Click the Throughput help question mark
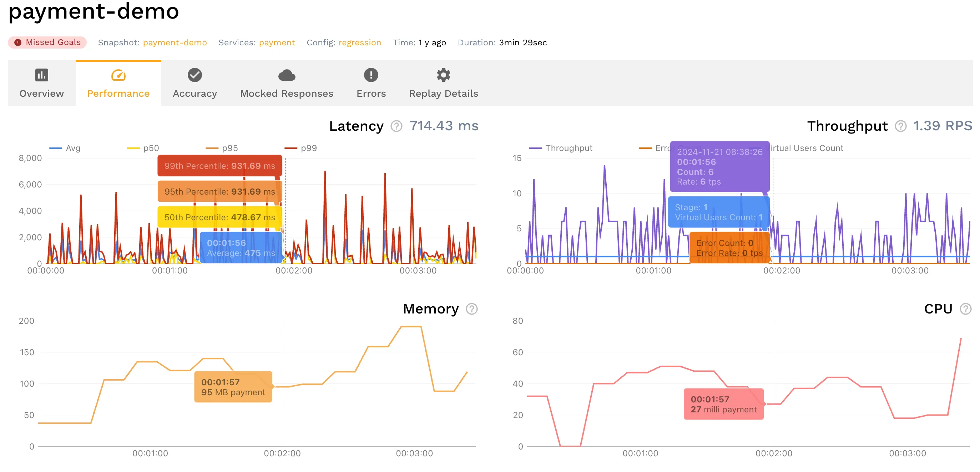 tap(900, 126)
